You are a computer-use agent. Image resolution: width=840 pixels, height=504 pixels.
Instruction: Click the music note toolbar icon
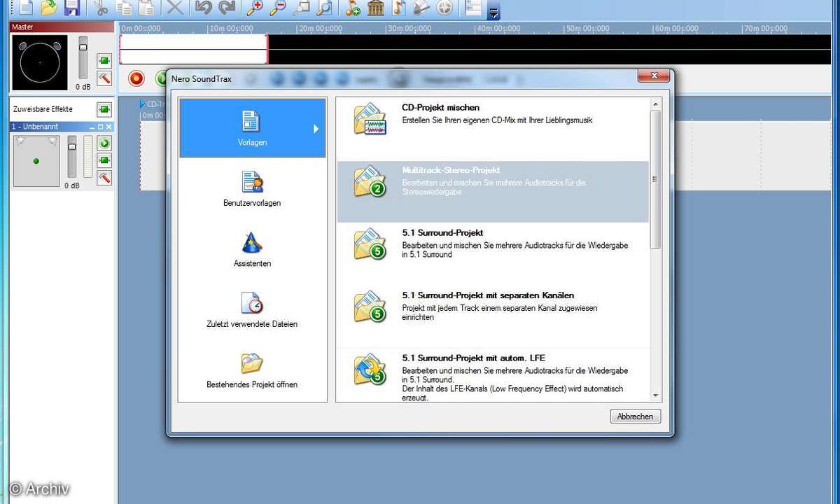pyautogui.click(x=398, y=8)
